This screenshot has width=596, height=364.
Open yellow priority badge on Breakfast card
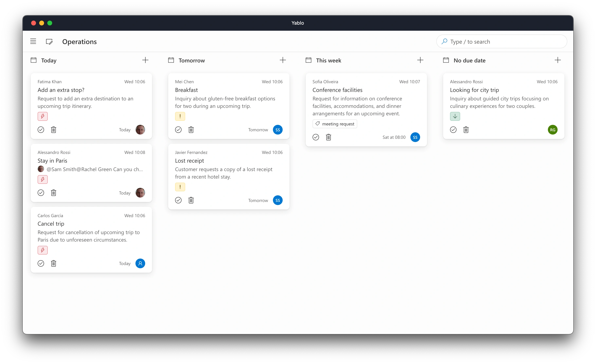pyautogui.click(x=180, y=116)
